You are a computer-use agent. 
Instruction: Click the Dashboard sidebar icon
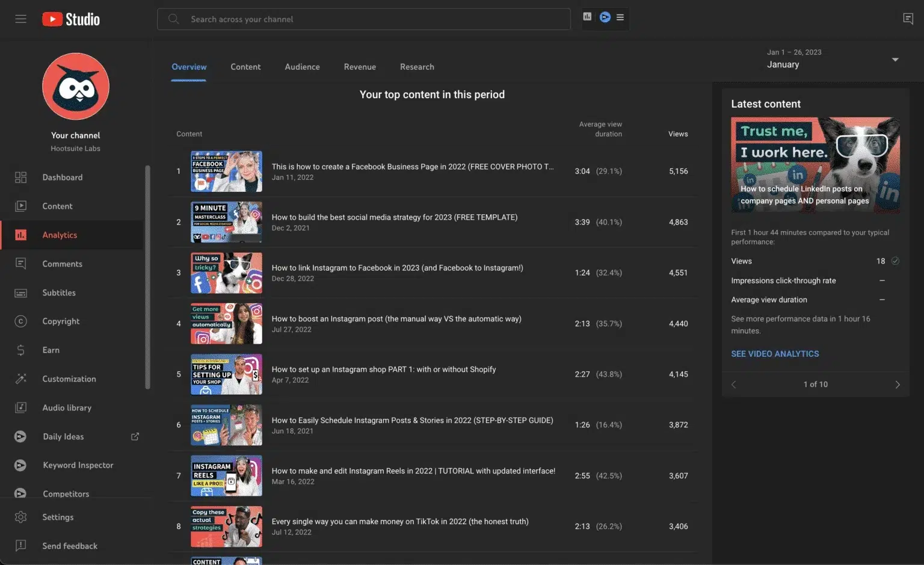pos(20,178)
